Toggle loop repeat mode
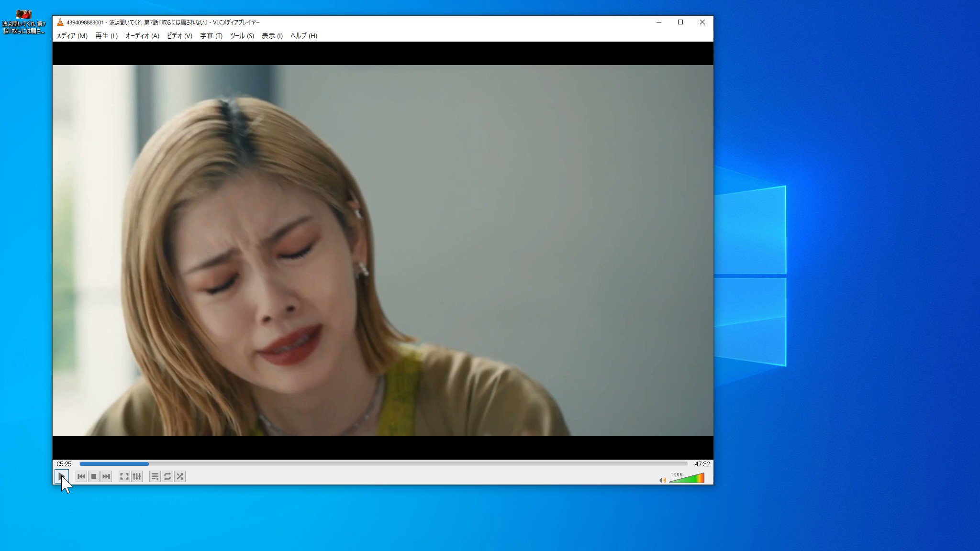980x551 pixels. click(x=167, y=476)
